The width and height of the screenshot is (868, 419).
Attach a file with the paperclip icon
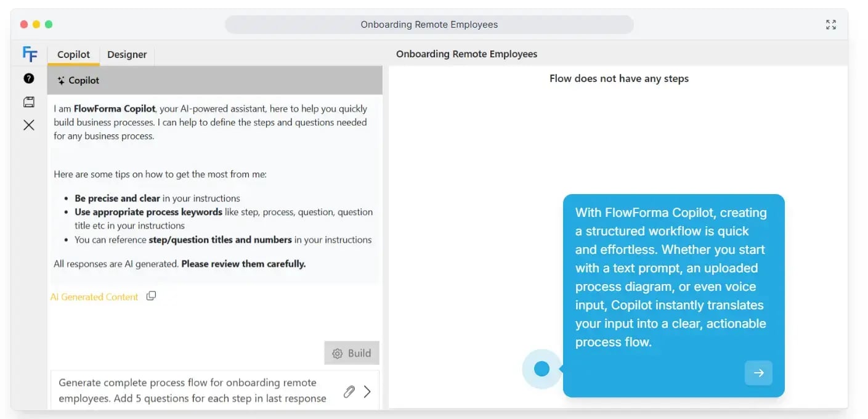click(349, 391)
